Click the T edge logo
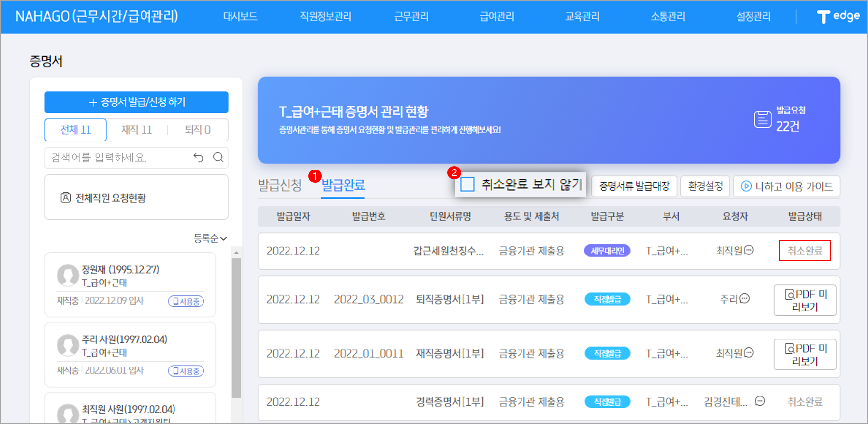Viewport: 868px width, 424px height. 838,17
